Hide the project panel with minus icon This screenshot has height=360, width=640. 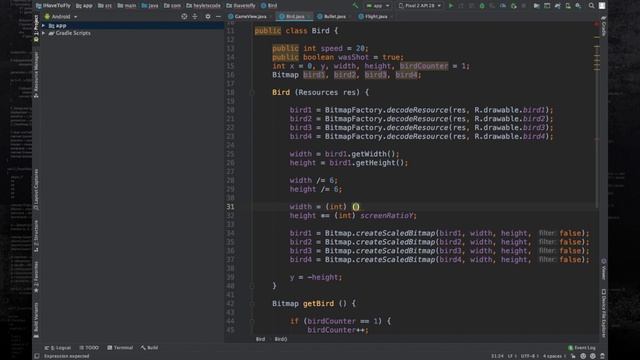click(x=218, y=16)
